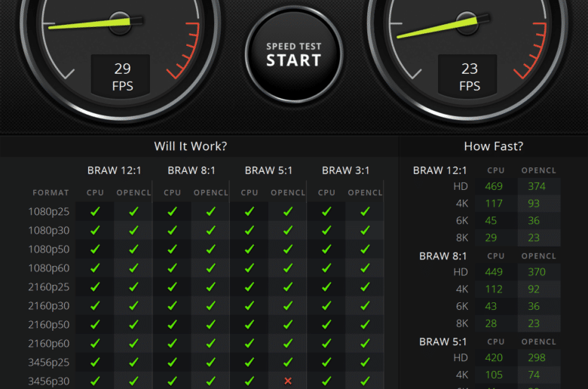
Task: Click the 93 4K OpenCL value
Action: [x=534, y=204]
